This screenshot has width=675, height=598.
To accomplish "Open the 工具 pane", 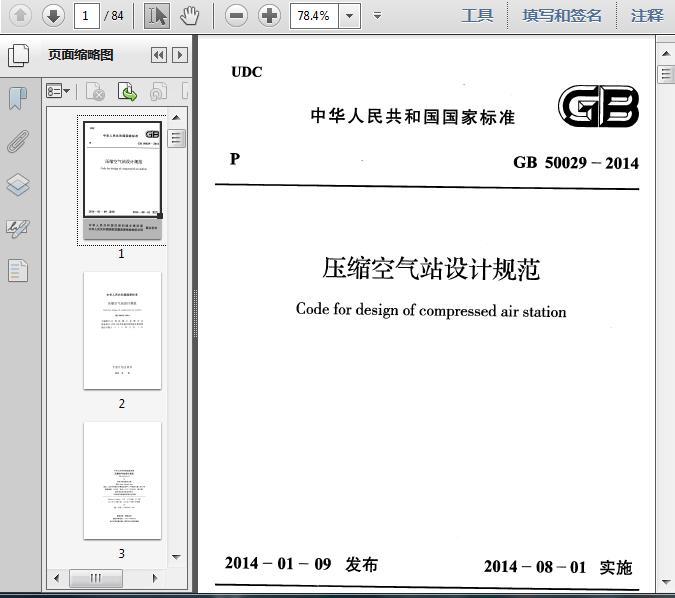I will (477, 16).
